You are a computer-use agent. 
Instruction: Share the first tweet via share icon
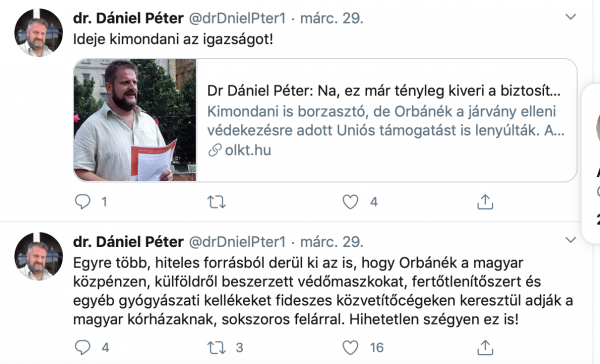click(485, 202)
